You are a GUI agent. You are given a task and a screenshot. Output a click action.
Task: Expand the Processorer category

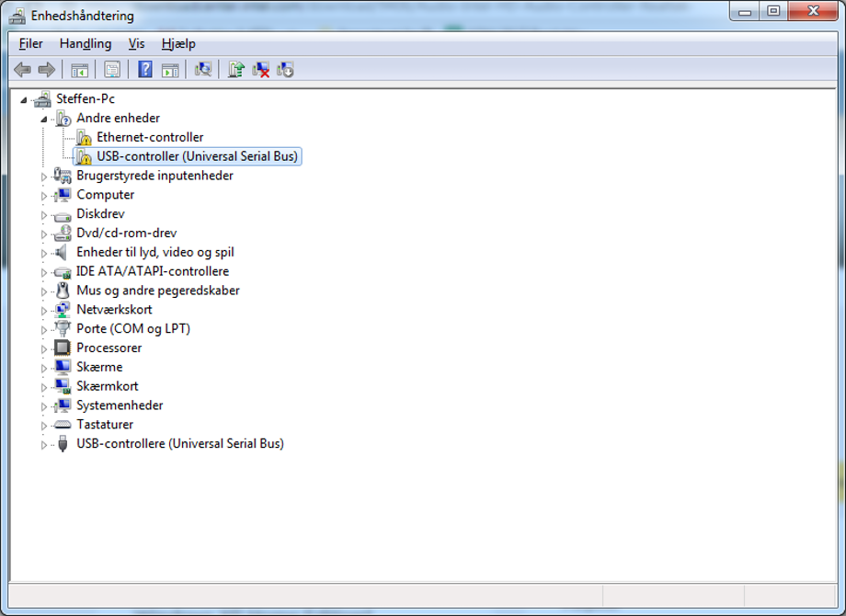coord(43,348)
